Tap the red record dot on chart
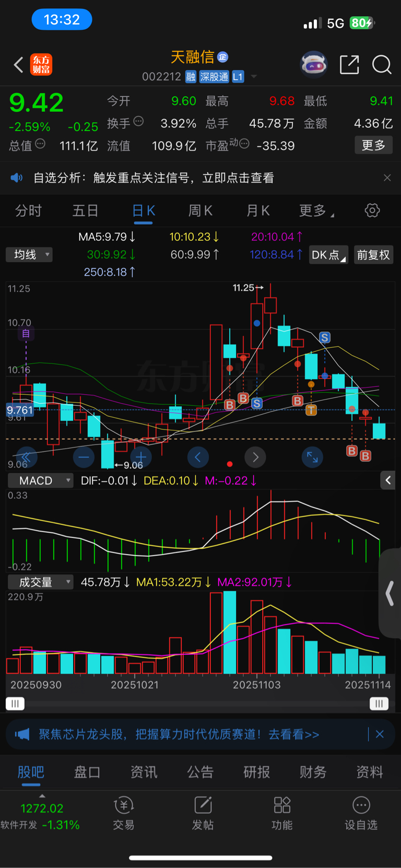The height and width of the screenshot is (868, 401). (x=230, y=464)
